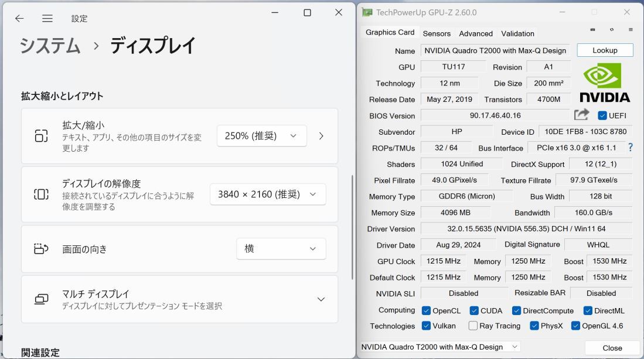The image size is (644, 359).
Task: Click the NVIDIA SLI Disabled value
Action: click(464, 293)
